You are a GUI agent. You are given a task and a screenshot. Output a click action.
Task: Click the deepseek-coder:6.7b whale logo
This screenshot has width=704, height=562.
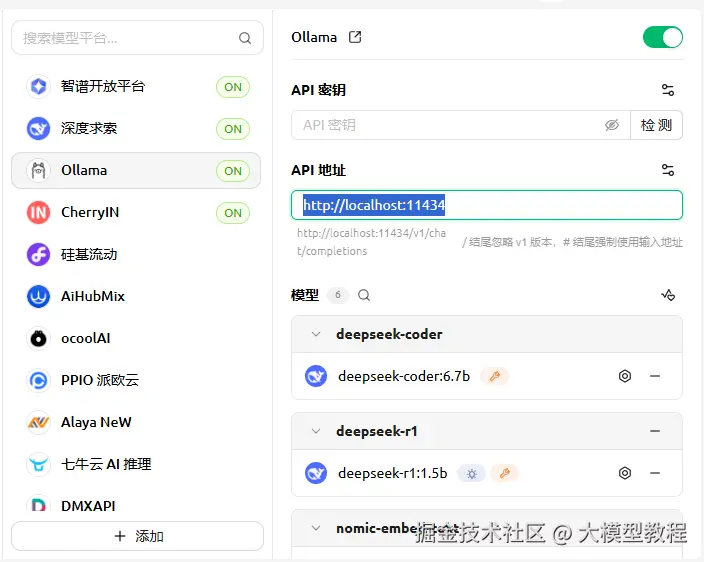(316, 376)
